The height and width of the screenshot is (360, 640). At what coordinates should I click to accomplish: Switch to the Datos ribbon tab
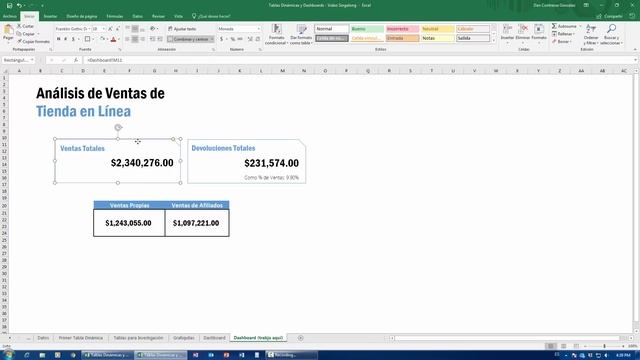(x=138, y=16)
